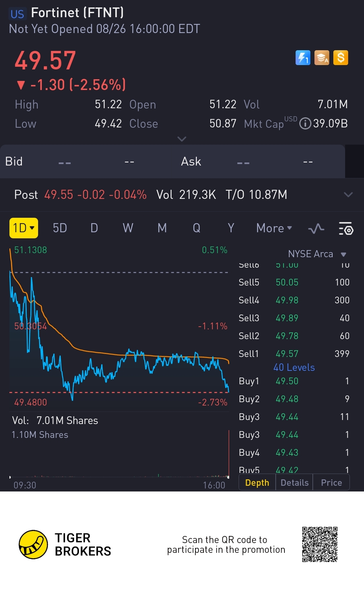Expand the Post-market row chevron

(x=348, y=195)
